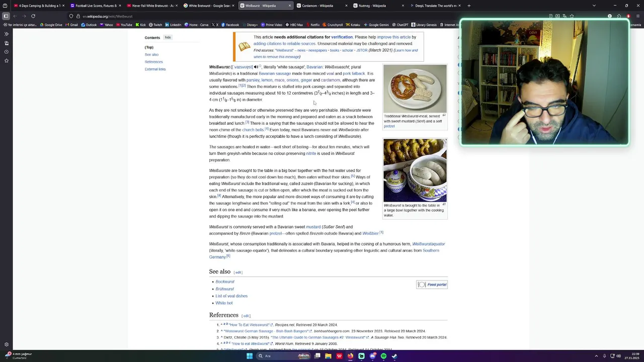Open the Twitch bookmark
The width and height of the screenshot is (644, 362).
tap(155, 25)
